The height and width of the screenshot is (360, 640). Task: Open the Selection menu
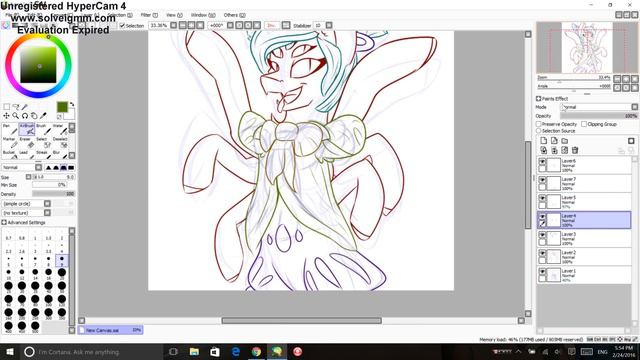[x=120, y=15]
